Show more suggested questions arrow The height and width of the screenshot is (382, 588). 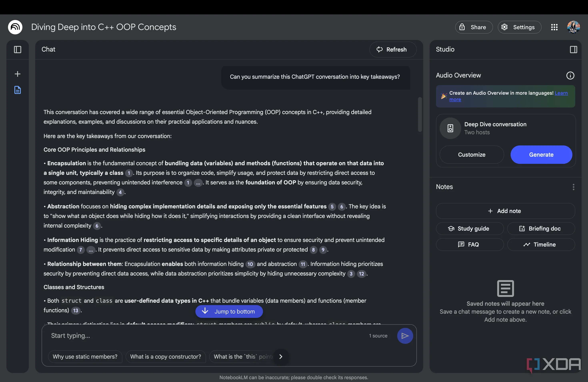[281, 356]
